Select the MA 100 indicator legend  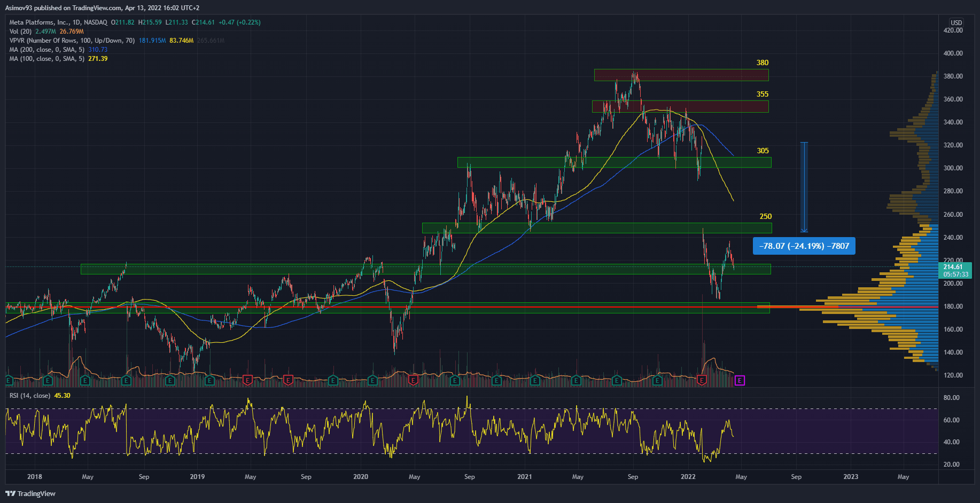pos(46,59)
